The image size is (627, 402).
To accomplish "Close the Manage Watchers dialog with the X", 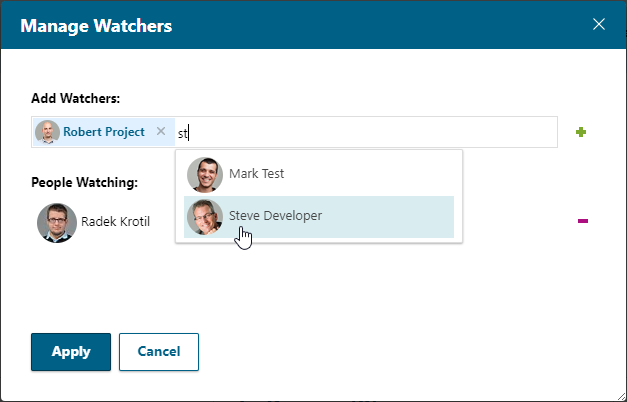I will click(x=599, y=24).
